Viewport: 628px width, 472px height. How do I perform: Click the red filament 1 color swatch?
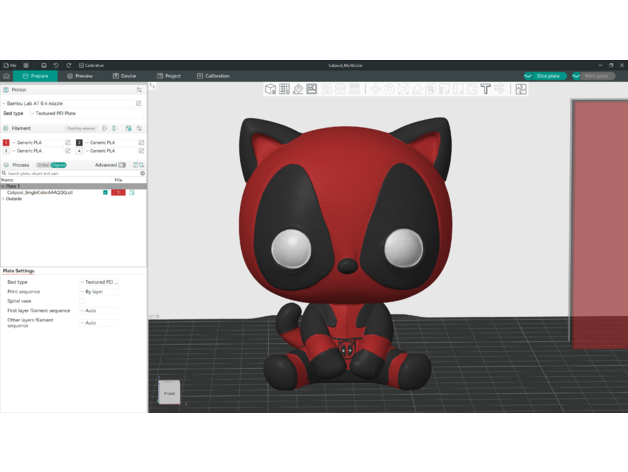click(x=6, y=143)
